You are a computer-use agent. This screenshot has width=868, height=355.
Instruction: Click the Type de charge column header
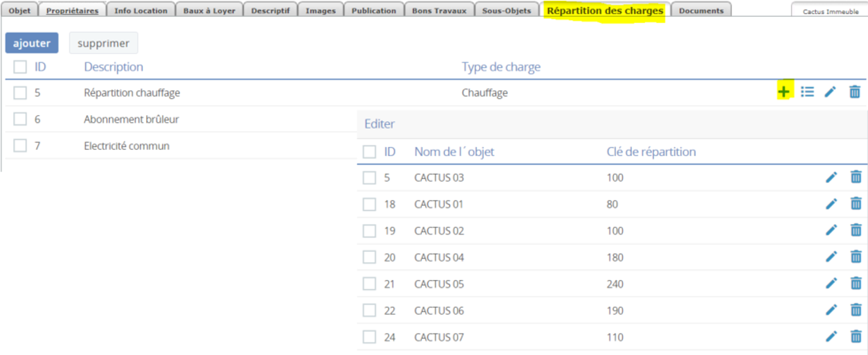tap(501, 67)
